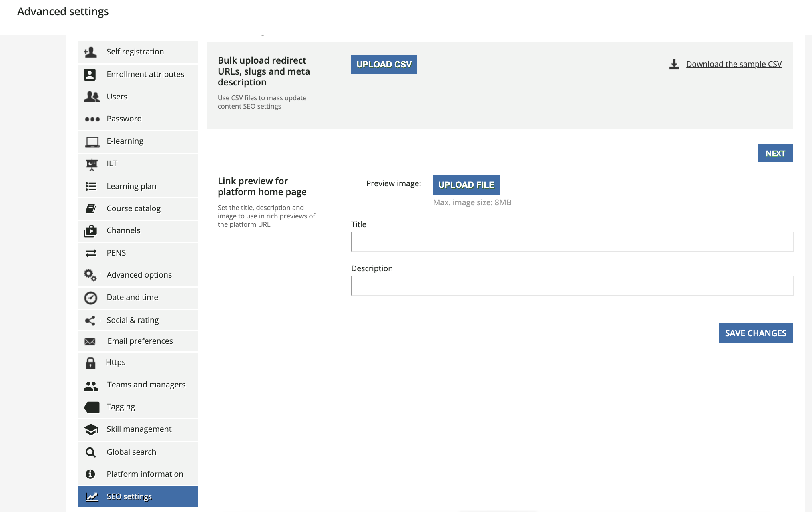Click the Skill management graduation cap icon

point(91,429)
